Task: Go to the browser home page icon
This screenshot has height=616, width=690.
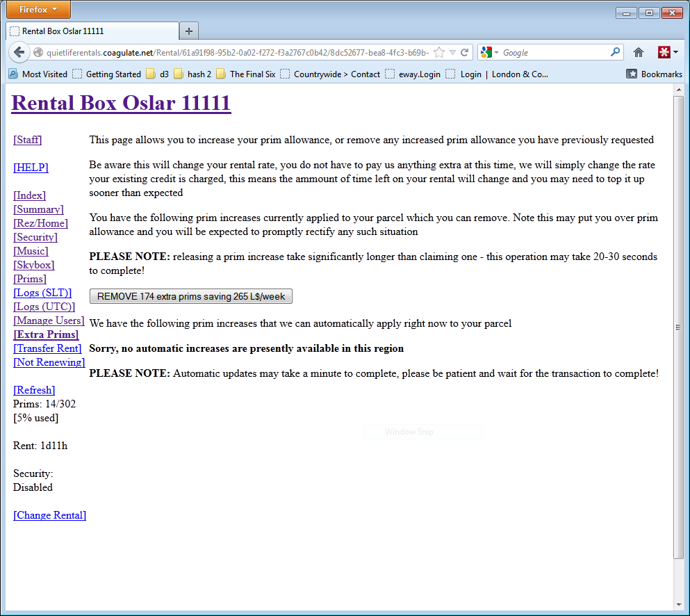Action: (x=639, y=52)
